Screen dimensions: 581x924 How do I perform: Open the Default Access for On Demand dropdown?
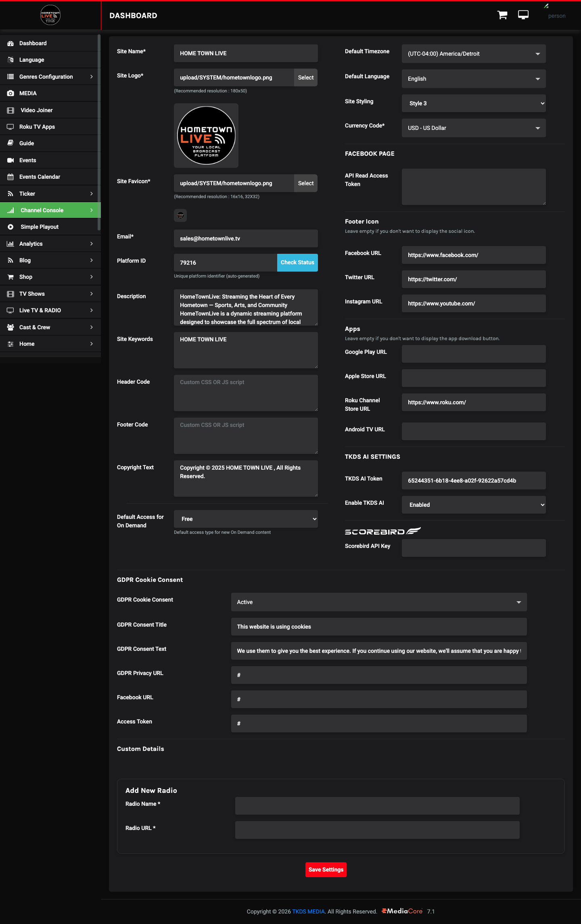tap(246, 519)
